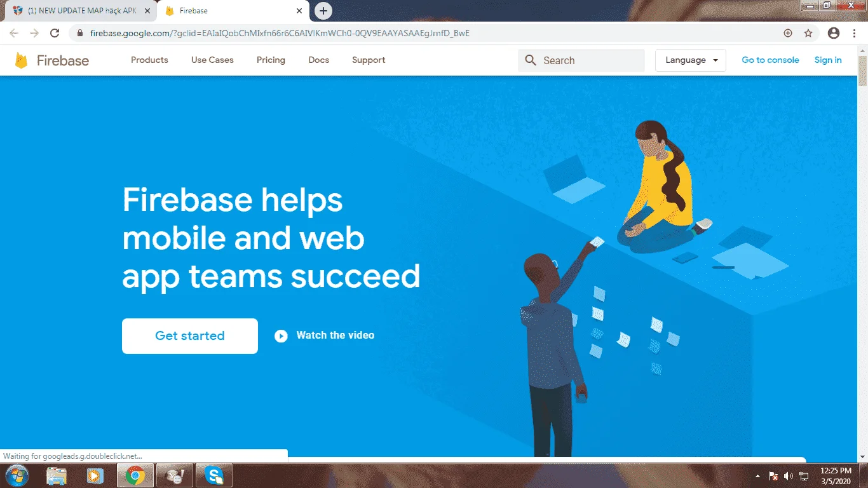This screenshot has height=488, width=868.
Task: Click the padlock site info icon
Action: click(x=80, y=33)
